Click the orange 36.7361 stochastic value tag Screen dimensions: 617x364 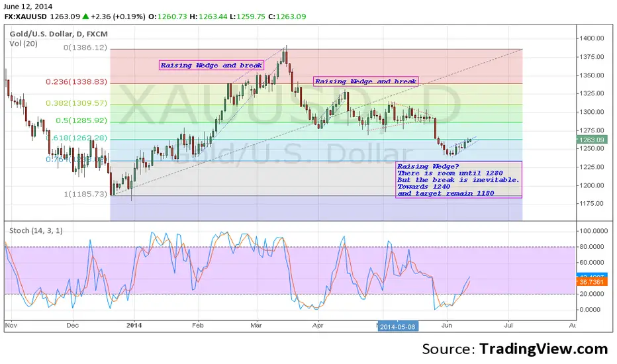point(592,282)
